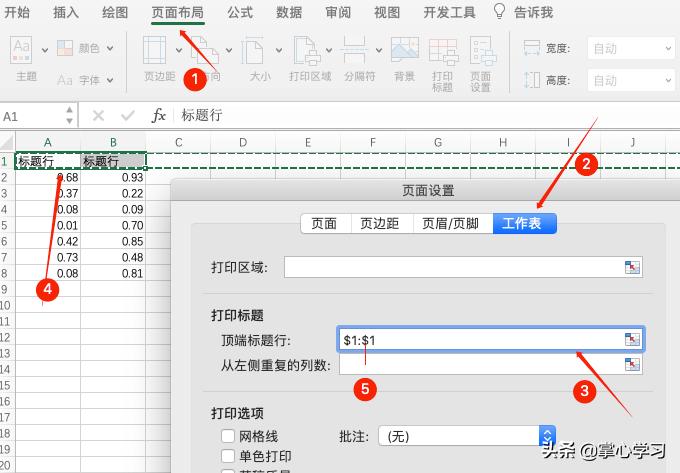Click cell B8 with value 0.81
680x473 pixels.
click(x=113, y=273)
